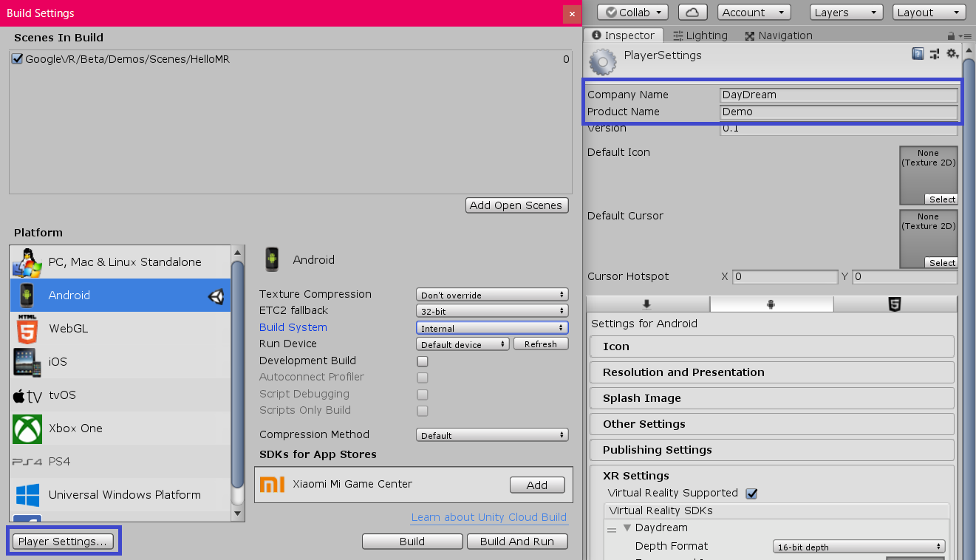
Task: Select the iOS platform icon
Action: [x=27, y=362]
